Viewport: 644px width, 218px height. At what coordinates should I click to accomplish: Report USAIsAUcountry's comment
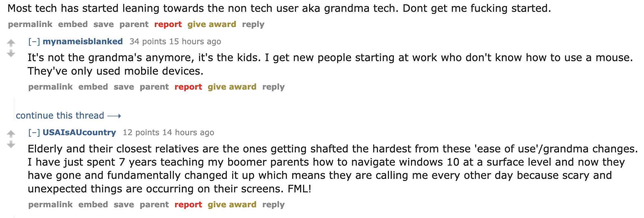click(188, 205)
